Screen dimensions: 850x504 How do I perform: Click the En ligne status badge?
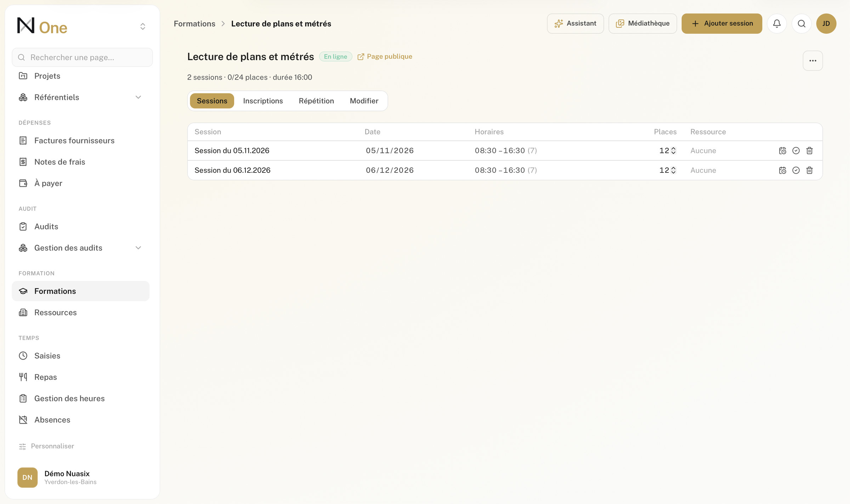(x=335, y=57)
